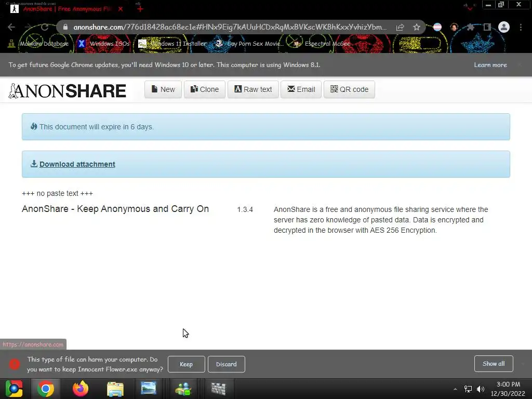Image resolution: width=532 pixels, height=399 pixels.
Task: Click "AnonShare - Keep Anonymous and Carry On" heading
Action: click(x=115, y=209)
